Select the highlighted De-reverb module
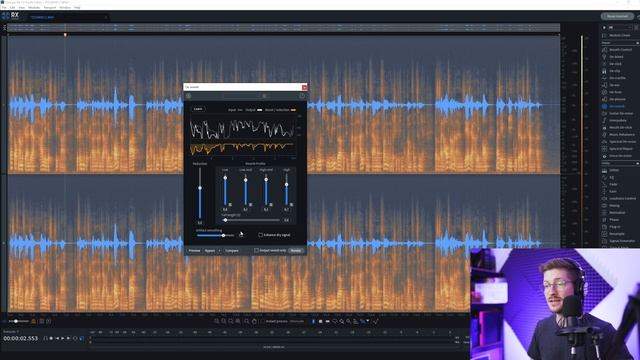 pyautogui.click(x=617, y=107)
